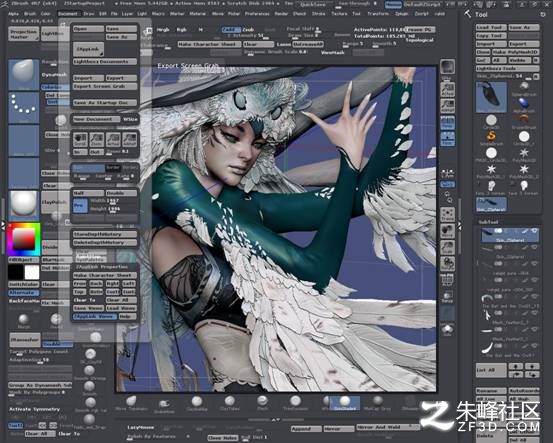Click the New Document button

96,119
